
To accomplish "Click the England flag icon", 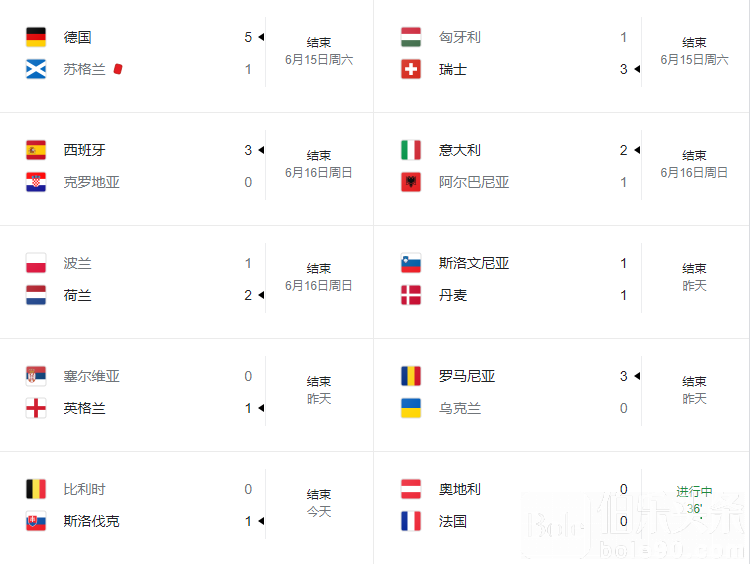I will (x=36, y=408).
